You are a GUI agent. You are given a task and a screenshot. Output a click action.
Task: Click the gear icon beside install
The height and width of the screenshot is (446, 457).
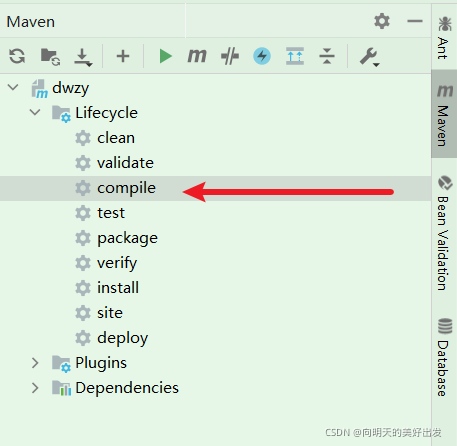coord(83,288)
